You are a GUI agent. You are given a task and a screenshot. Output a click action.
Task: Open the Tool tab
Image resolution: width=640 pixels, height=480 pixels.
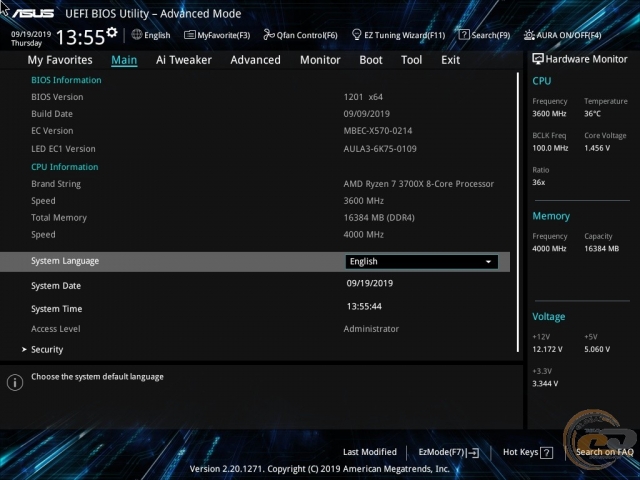tap(411, 60)
